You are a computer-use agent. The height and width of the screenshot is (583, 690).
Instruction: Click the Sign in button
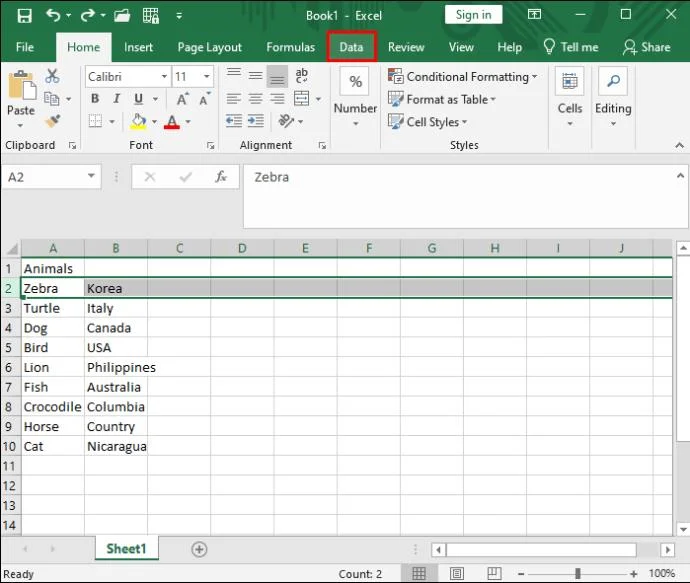point(473,15)
